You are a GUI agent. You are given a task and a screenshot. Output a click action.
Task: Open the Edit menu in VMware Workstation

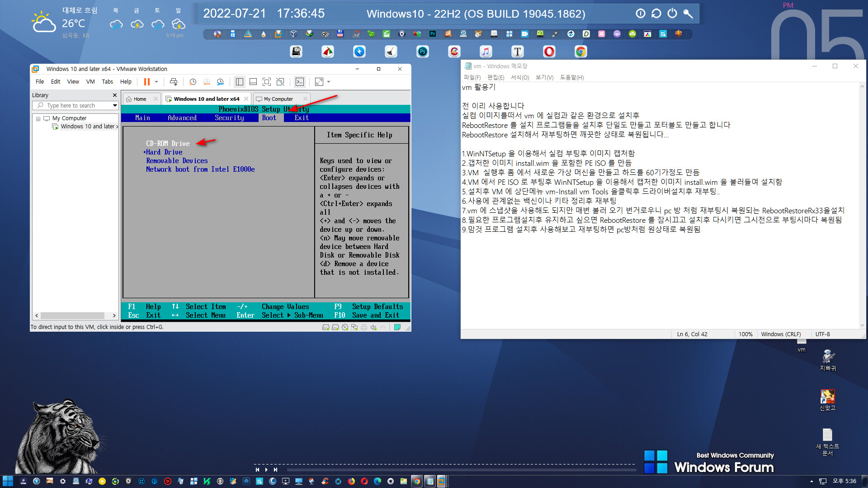(x=56, y=82)
